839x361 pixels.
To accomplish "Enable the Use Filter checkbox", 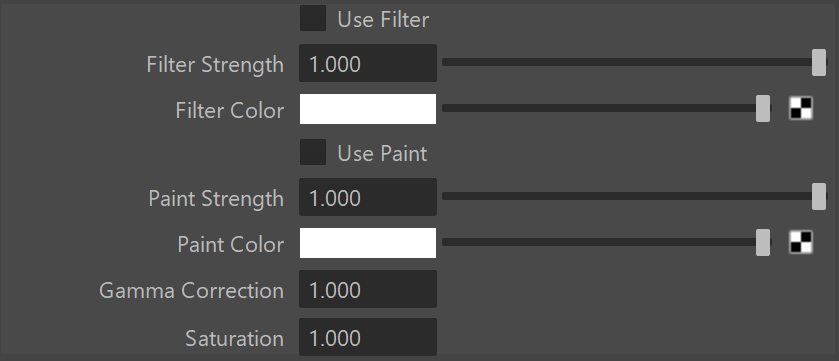I will 313,18.
